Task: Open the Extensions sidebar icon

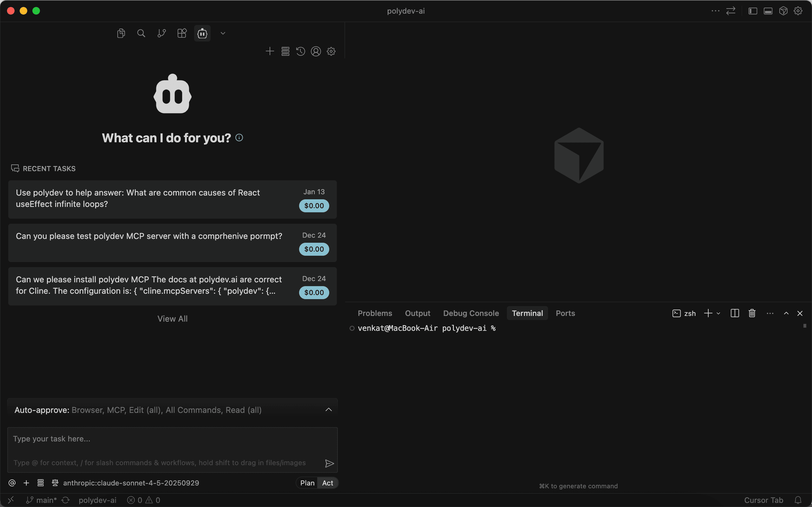Action: (x=182, y=33)
